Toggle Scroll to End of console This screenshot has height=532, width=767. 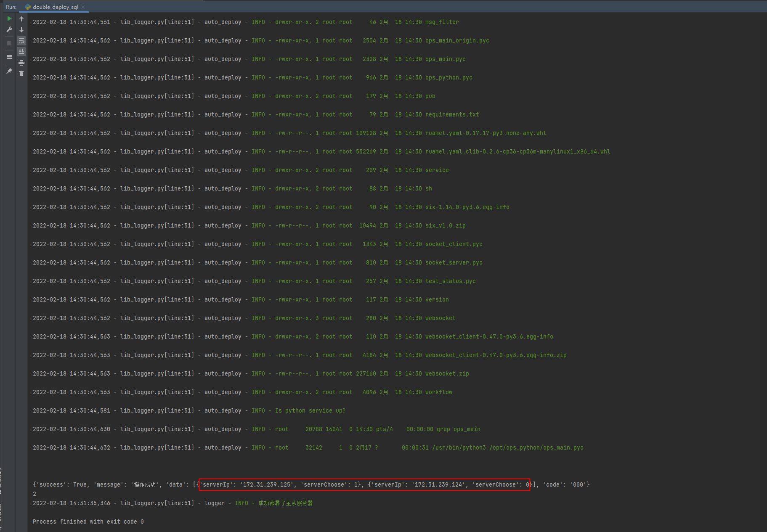coord(21,52)
